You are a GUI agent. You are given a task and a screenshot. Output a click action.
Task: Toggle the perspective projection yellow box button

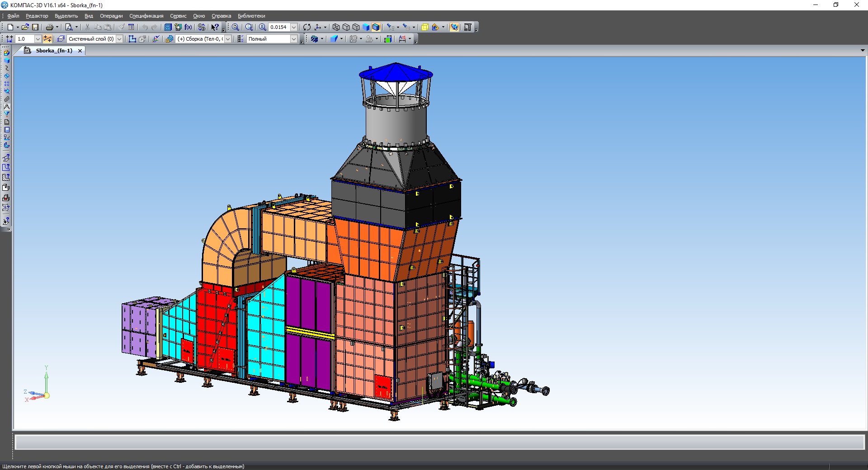(425, 27)
